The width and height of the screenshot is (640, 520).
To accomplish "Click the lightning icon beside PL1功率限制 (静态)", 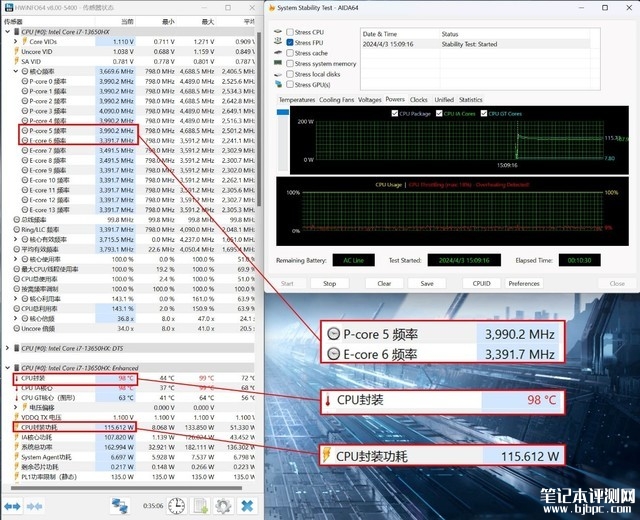I will [x=16, y=476].
